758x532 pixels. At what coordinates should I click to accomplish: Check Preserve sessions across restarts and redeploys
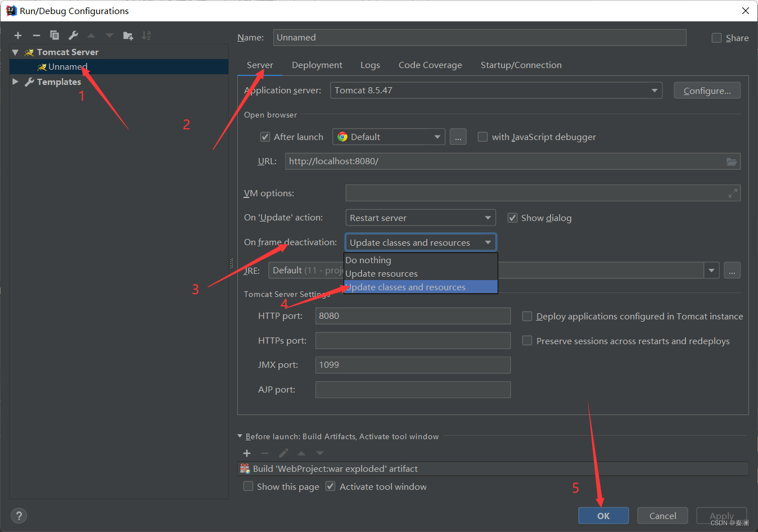pyautogui.click(x=527, y=340)
